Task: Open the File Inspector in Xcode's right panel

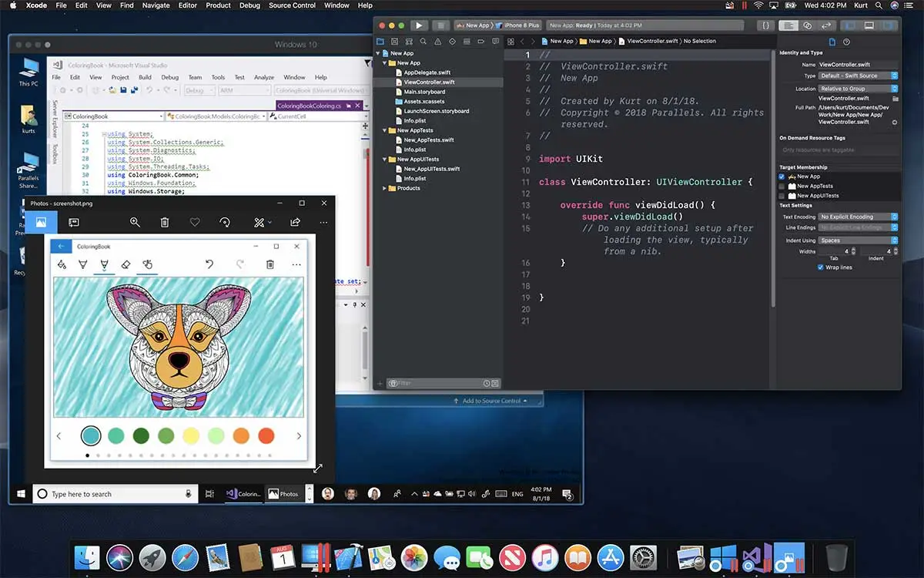Action: pyautogui.click(x=832, y=42)
